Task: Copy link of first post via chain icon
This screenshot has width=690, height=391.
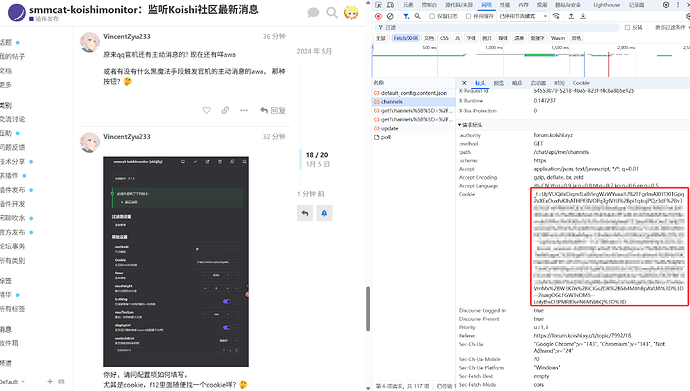Action: [225, 110]
